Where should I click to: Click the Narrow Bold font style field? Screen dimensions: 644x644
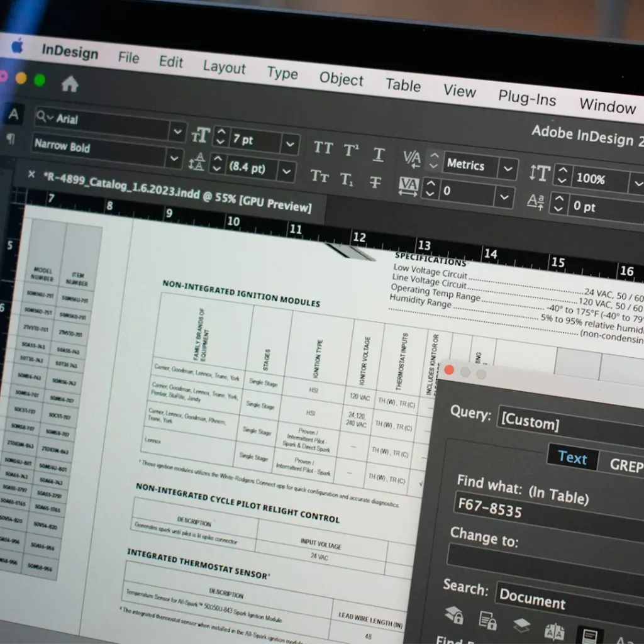tap(100, 150)
